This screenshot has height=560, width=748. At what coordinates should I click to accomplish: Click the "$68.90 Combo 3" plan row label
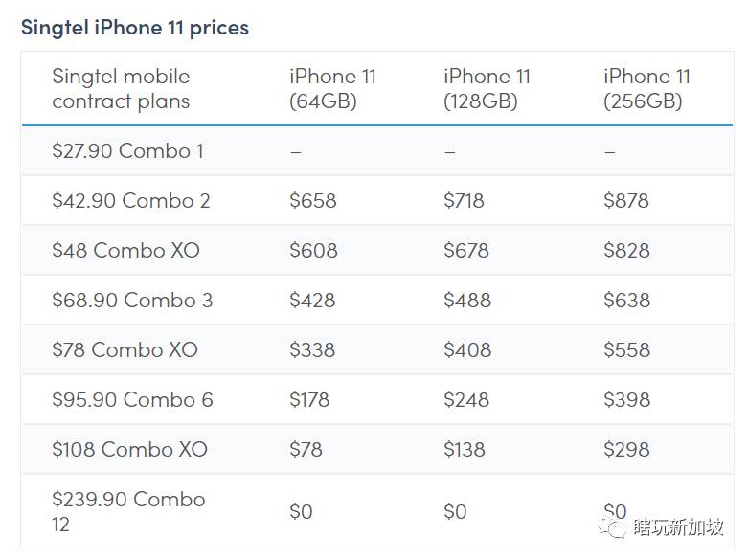pos(132,301)
